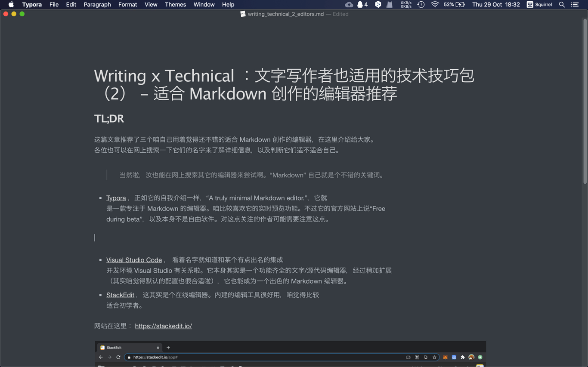Click the line starting with 各位也可以在网上搜索
Image resolution: width=588 pixels, height=367 pixels.
coord(218,150)
